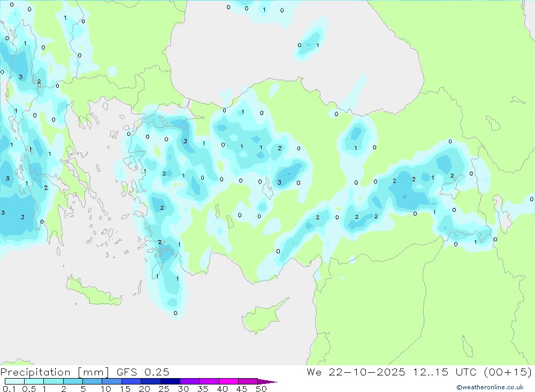This screenshot has width=535, height=392.
Task: Click the legend value '10'
Action: [x=106, y=389]
